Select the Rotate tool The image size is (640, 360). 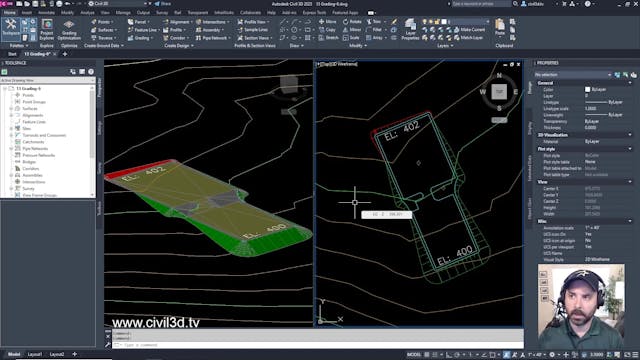(x=352, y=22)
